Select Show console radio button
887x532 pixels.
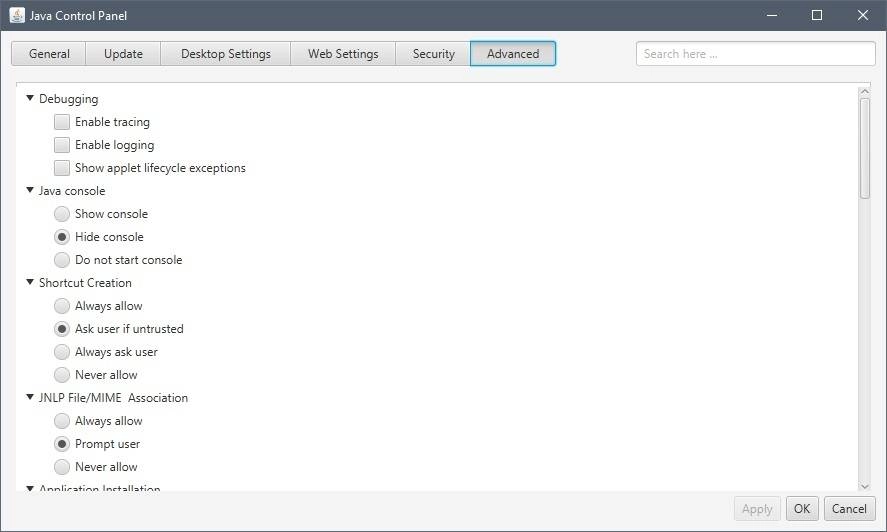pos(62,214)
